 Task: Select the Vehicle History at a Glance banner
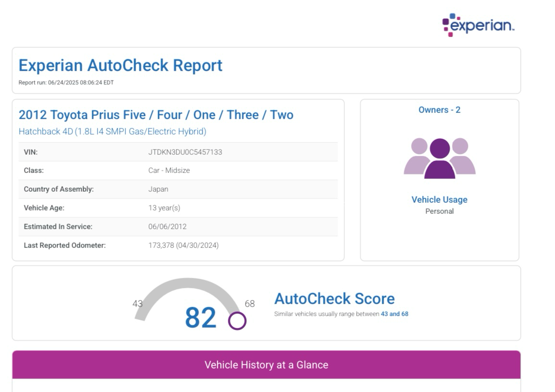point(266,365)
